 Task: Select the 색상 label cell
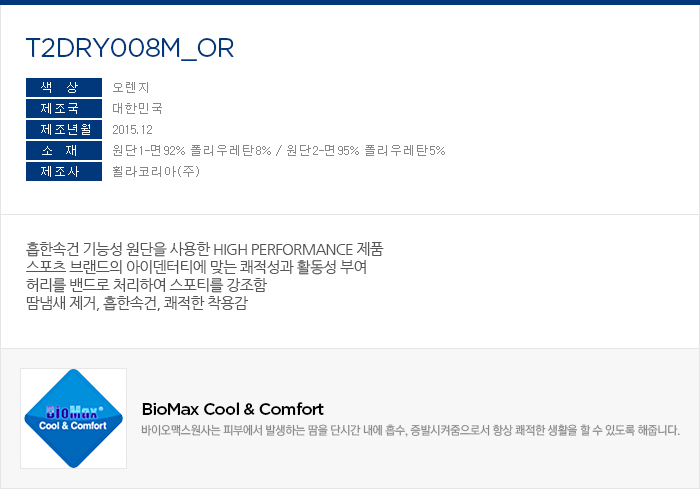(65, 87)
